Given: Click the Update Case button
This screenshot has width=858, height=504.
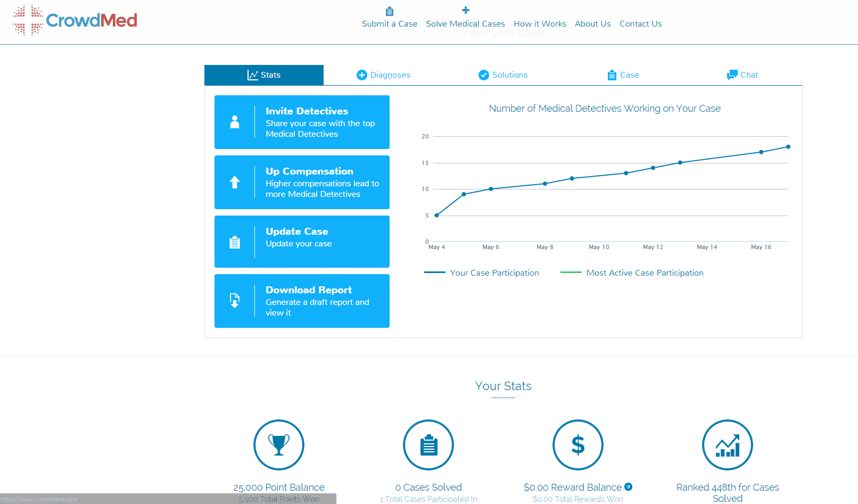Looking at the screenshot, I should [x=302, y=242].
